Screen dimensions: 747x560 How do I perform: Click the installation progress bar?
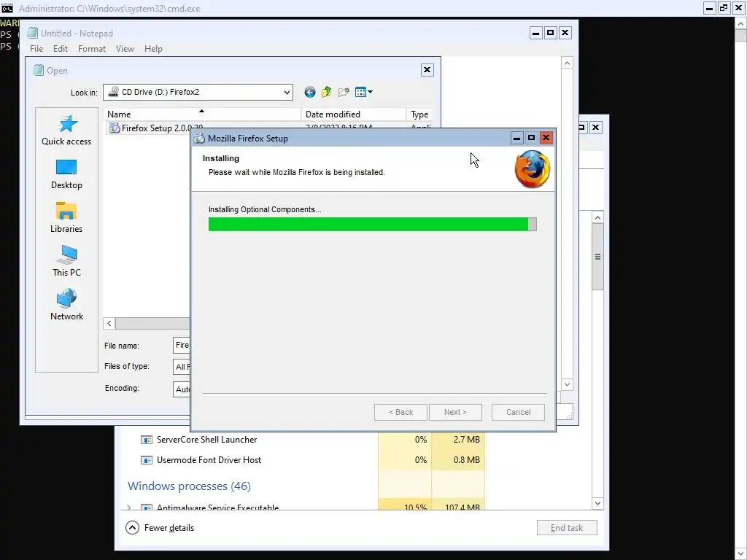click(373, 225)
